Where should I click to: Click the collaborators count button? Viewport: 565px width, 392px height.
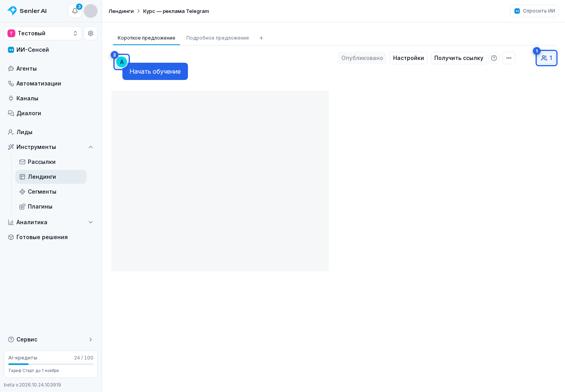point(547,58)
